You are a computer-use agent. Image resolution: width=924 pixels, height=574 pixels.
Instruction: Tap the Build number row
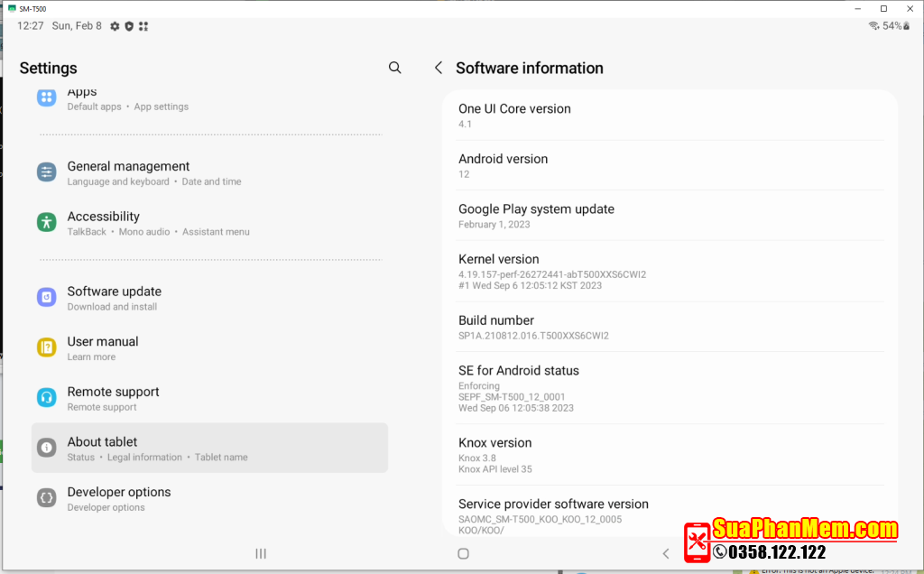point(670,327)
